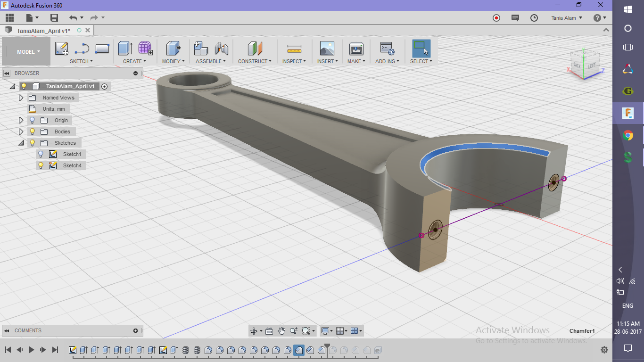
Task: Open Display Settings monitor dropdown
Action: point(327,331)
